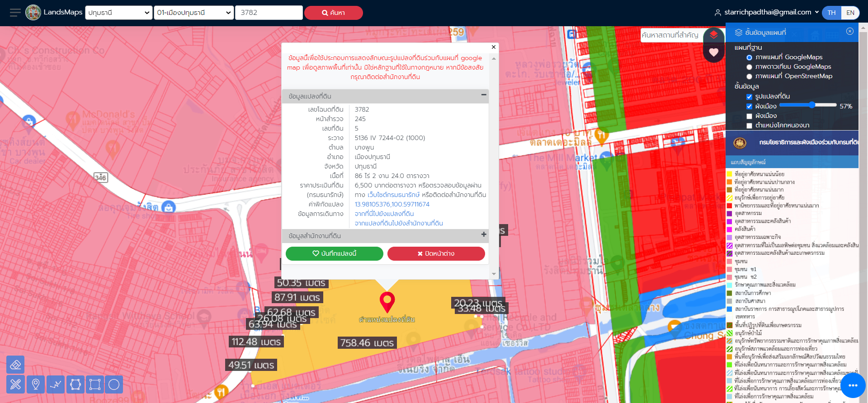Click the green บันทึกแปลงนี้ button

[x=335, y=253]
